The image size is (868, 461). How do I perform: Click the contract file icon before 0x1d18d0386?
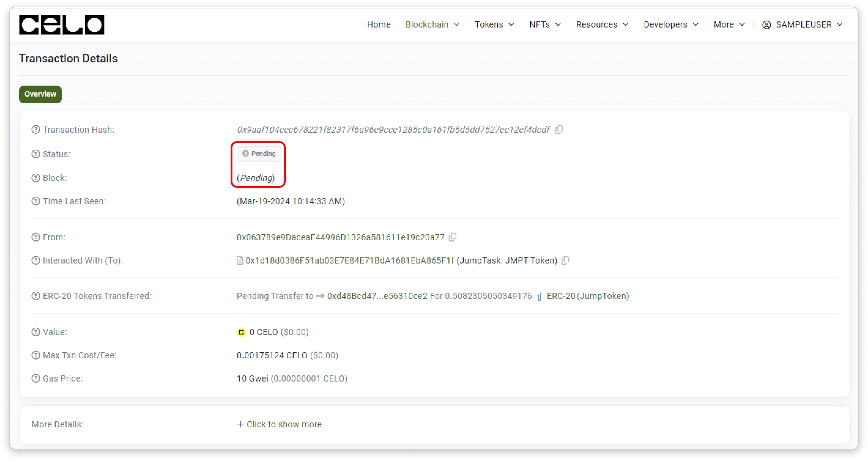point(240,261)
